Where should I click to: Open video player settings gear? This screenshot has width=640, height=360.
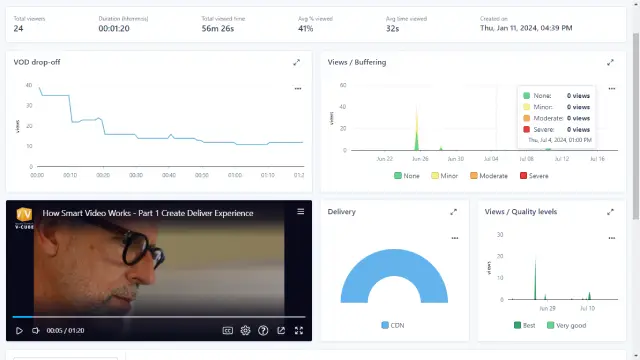coord(245,331)
